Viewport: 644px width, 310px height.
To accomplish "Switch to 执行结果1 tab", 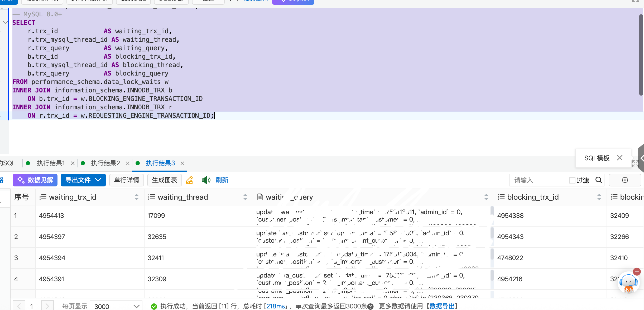I will (51, 163).
